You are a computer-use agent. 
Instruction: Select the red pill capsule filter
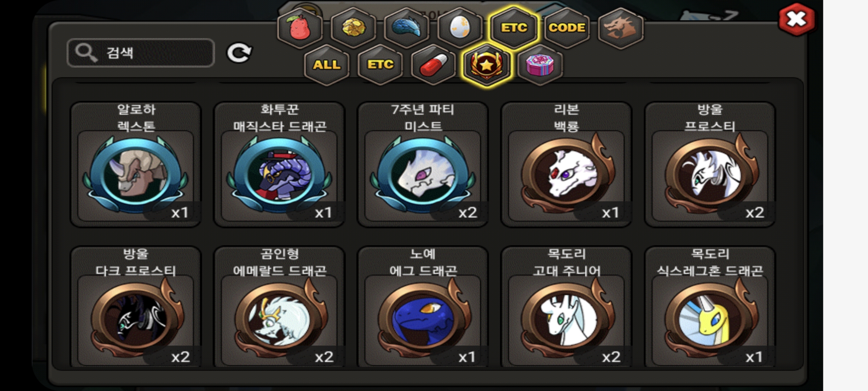point(434,65)
